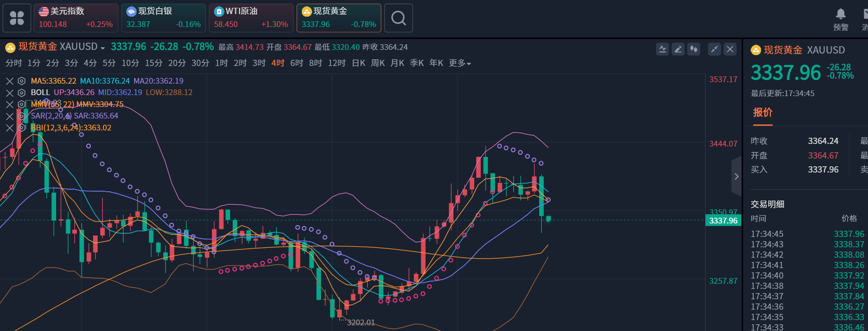Switch to 3时 timeframe
The width and height of the screenshot is (868, 331).
pos(259,63)
